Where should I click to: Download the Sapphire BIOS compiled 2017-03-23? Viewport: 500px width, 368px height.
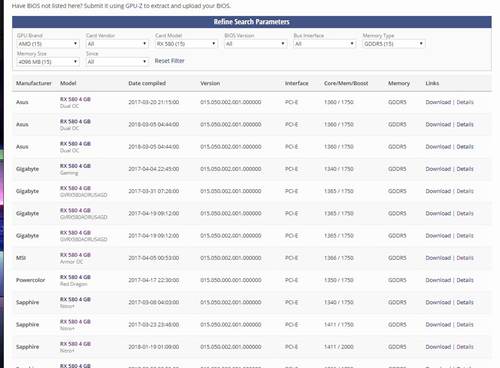pos(438,325)
